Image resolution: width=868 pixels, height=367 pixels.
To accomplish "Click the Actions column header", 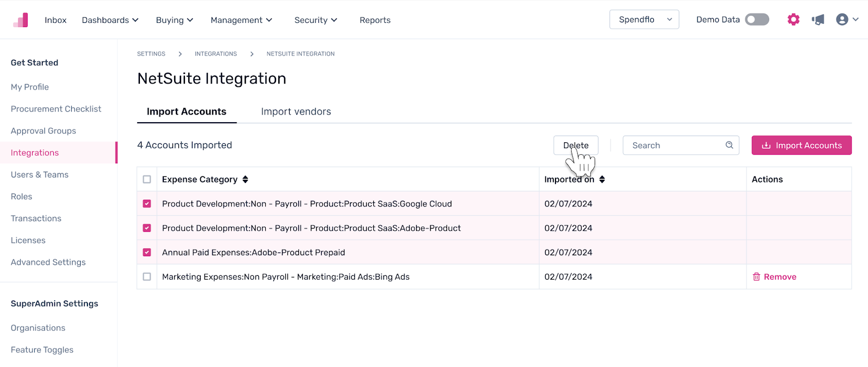I will pos(767,179).
